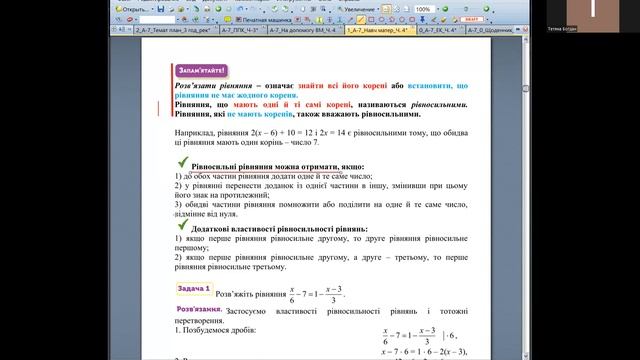The width and height of the screenshot is (640, 360).
Task: Click the purple Запам'ятайте! badge
Action: [x=201, y=71]
